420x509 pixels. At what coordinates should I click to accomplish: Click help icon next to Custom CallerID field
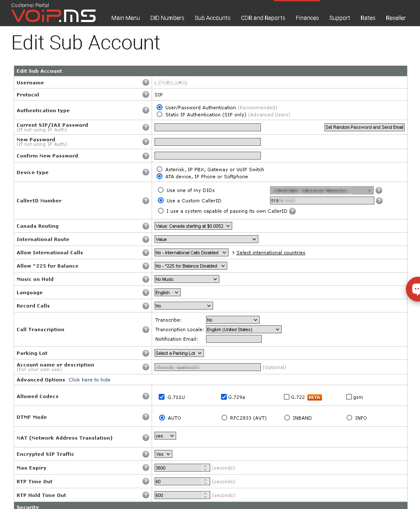[x=378, y=201]
